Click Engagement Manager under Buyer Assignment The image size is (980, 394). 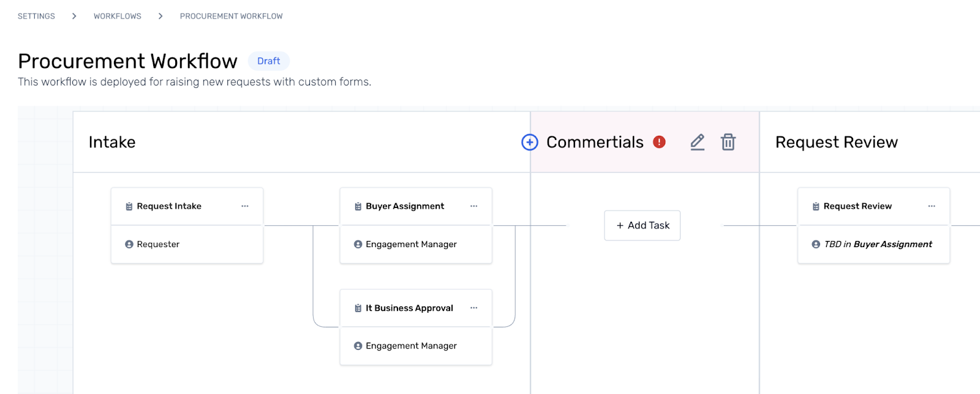pyautogui.click(x=411, y=244)
